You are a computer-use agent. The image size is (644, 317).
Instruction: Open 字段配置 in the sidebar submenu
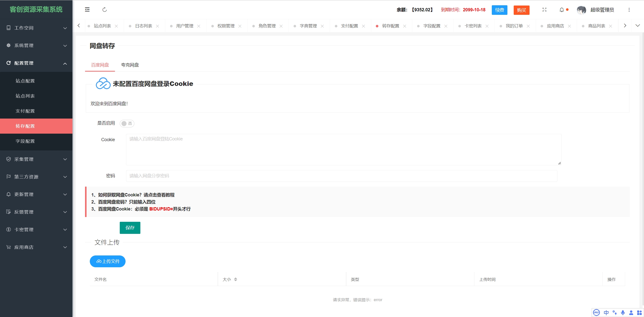[36, 141]
